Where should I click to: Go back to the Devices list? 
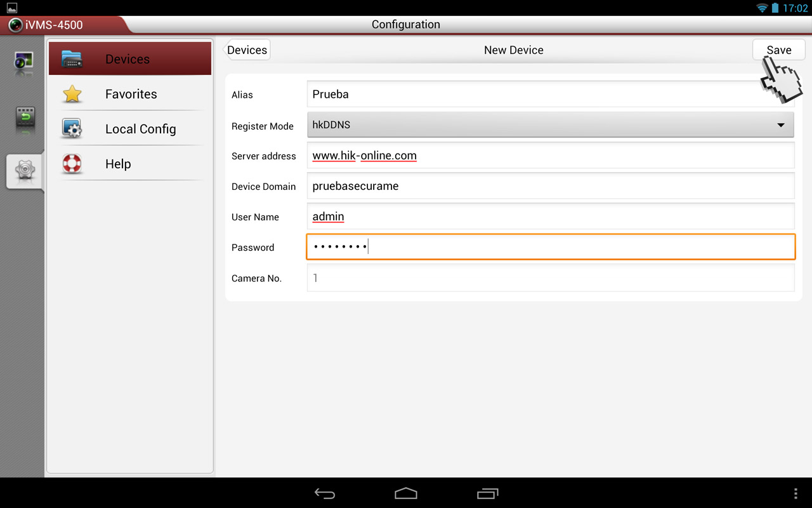tap(247, 50)
